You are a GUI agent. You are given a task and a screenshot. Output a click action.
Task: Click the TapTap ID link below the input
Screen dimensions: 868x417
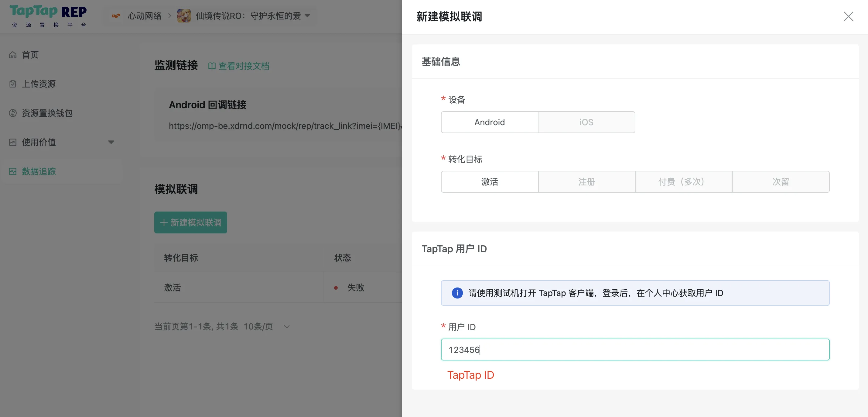(x=471, y=374)
